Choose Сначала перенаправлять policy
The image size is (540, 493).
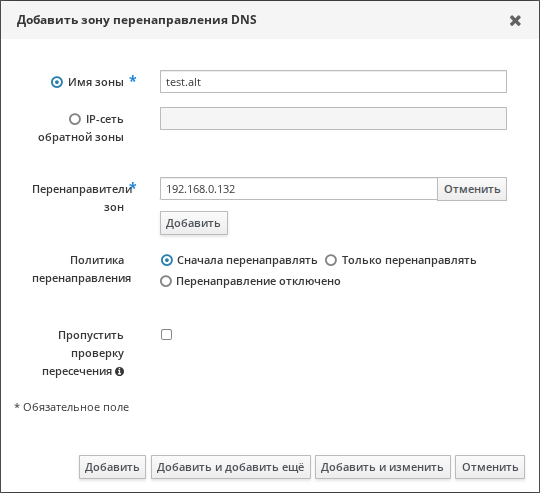click(x=167, y=260)
